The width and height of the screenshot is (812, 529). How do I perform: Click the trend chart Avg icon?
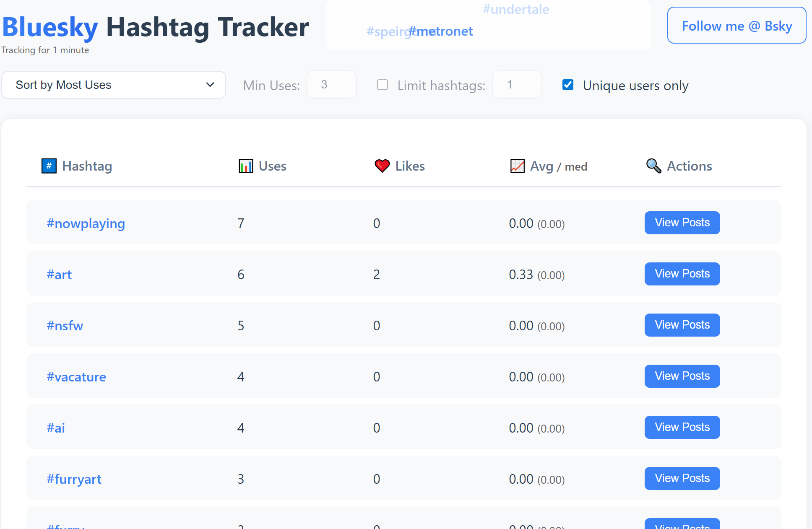point(518,166)
